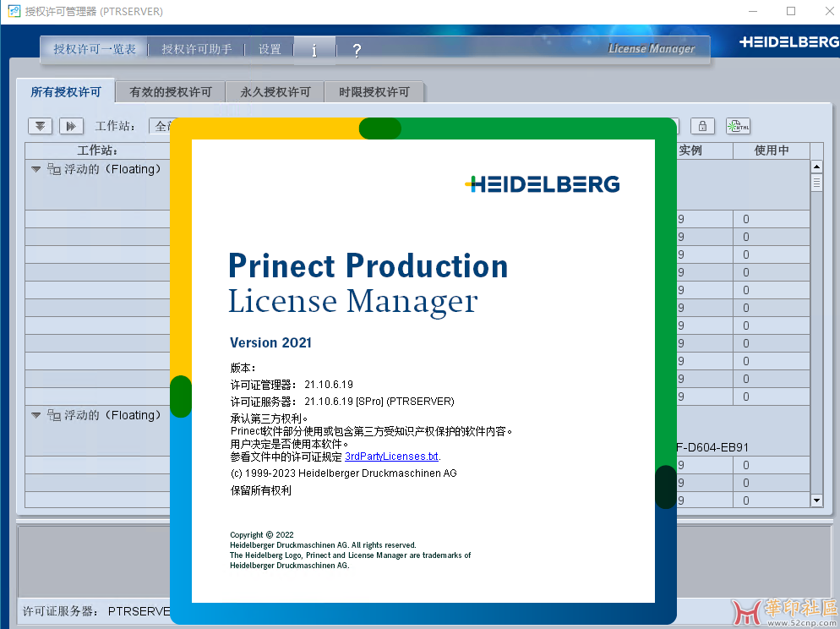Click the license table scrollbar thumb
The image size is (840, 629).
816,183
